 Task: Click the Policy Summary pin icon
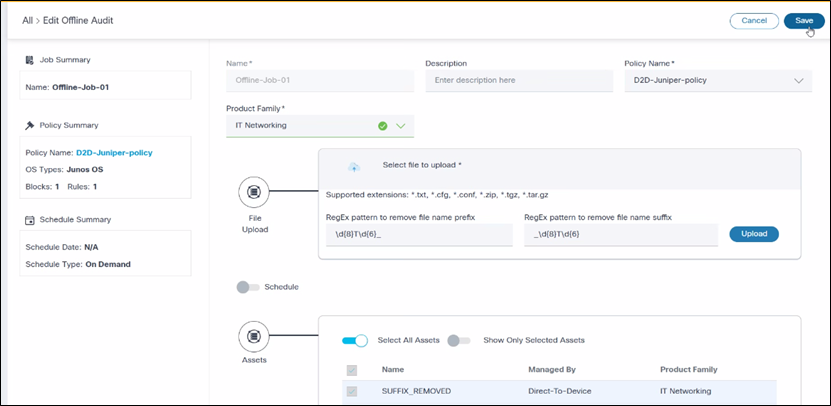(30, 125)
